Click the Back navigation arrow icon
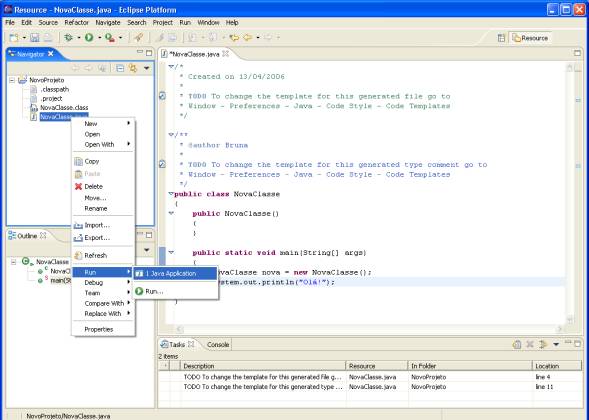This screenshot has width=589, height=420. [x=248, y=38]
